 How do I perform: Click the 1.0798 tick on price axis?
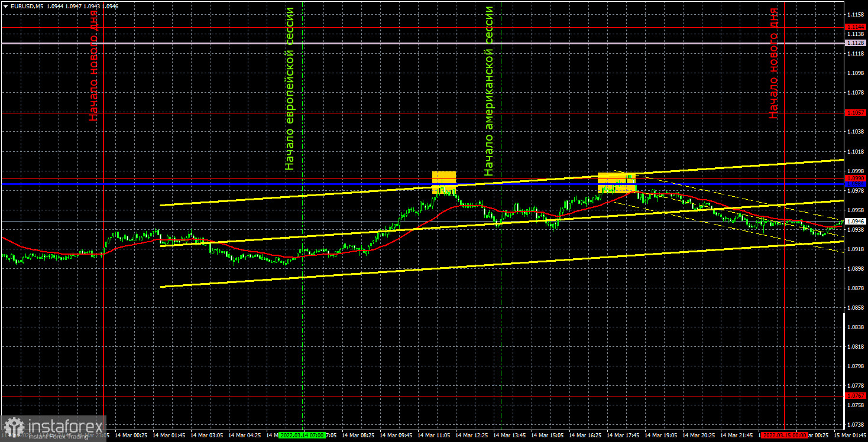click(855, 366)
